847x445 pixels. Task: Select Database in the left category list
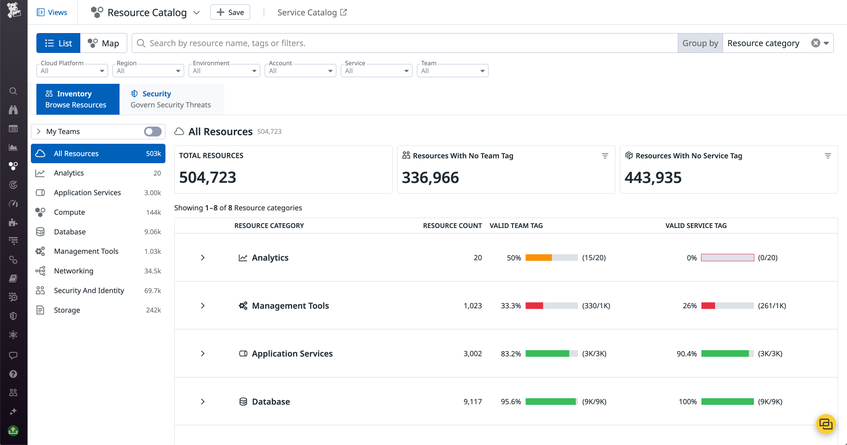click(98, 232)
